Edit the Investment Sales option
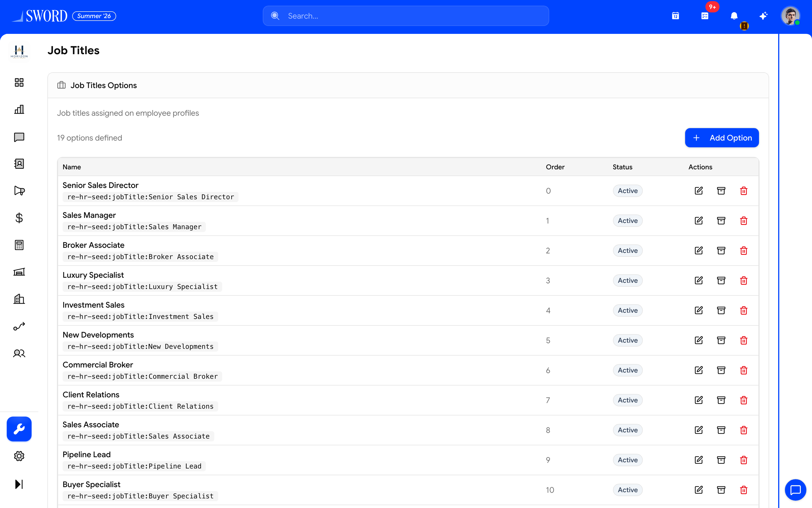Image resolution: width=812 pixels, height=508 pixels. [699, 310]
